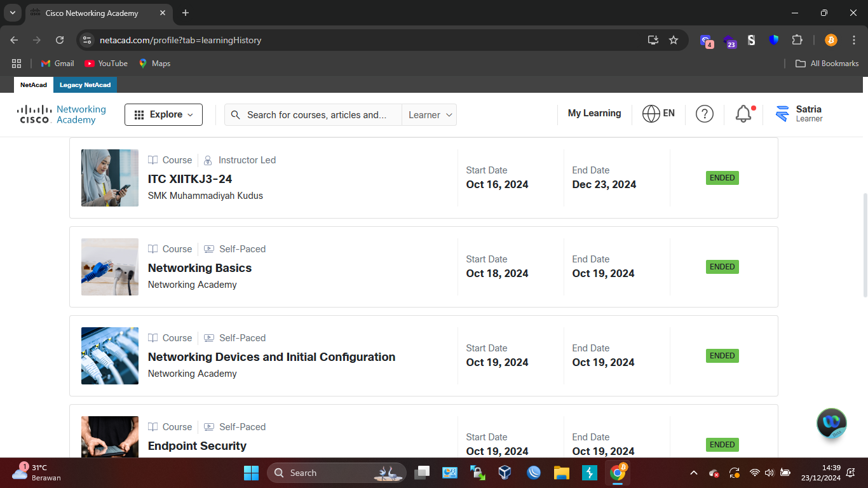Open Networking Devices and Initial Configuration course
The height and width of the screenshot is (488, 868).
[271, 357]
